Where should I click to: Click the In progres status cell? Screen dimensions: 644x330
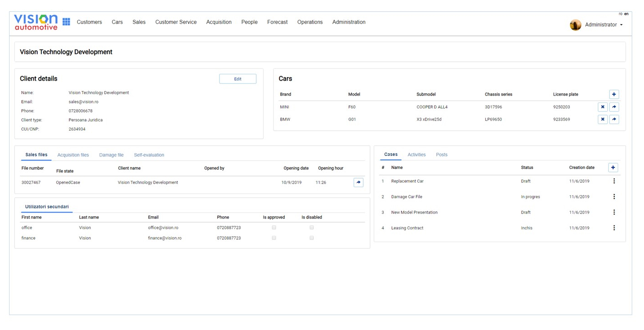(x=530, y=197)
